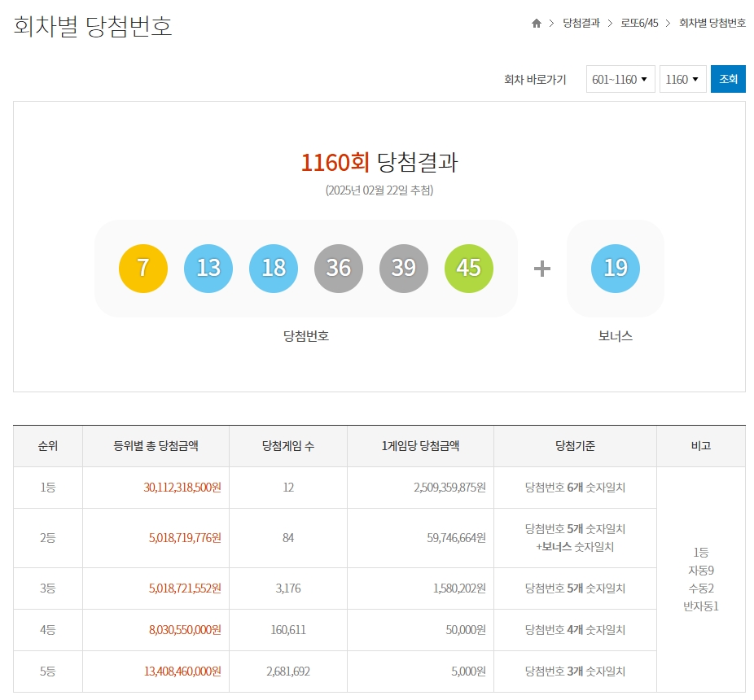The width and height of the screenshot is (754, 700).
Task: Select gray winning ball 39
Action: [x=404, y=268]
